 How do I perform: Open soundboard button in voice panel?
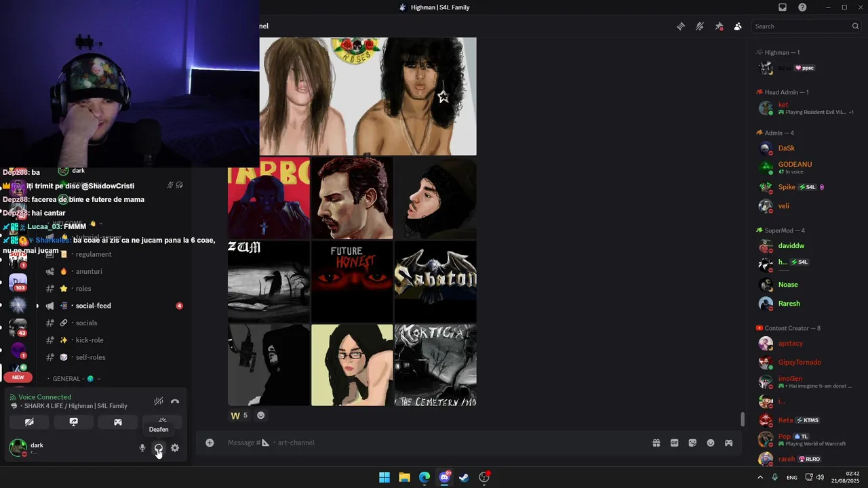click(162, 421)
